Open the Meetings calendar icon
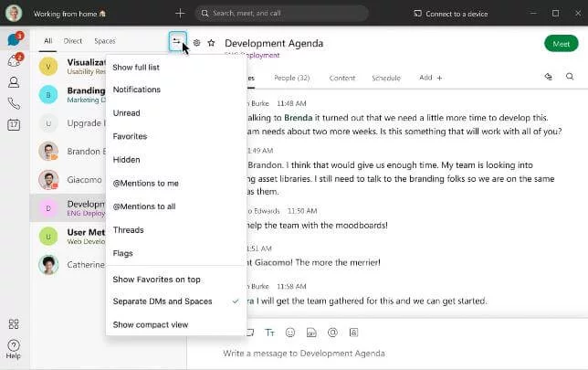Viewport: 588px width, 370px height. 14,124
